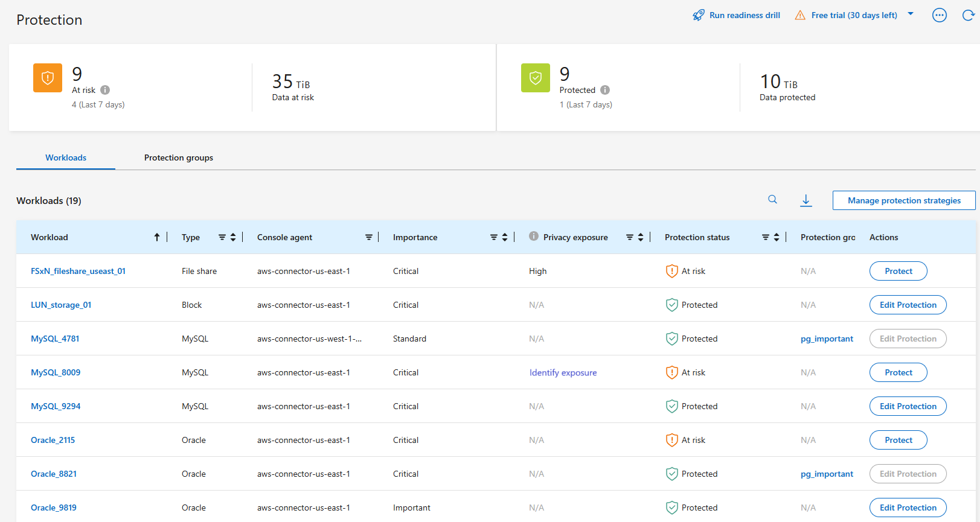Screen dimensions: 980x522
Task: Click the info icon next to At risk
Action: pos(105,90)
